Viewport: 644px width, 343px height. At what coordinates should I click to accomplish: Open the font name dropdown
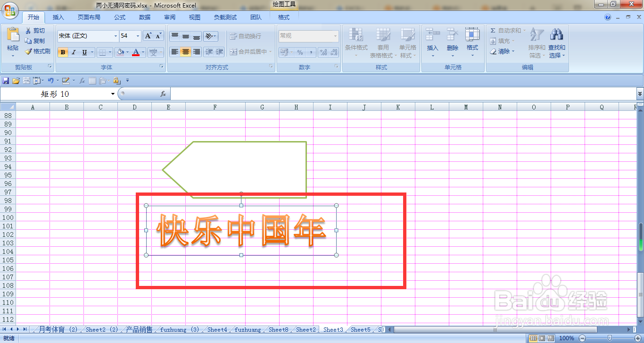(x=116, y=35)
